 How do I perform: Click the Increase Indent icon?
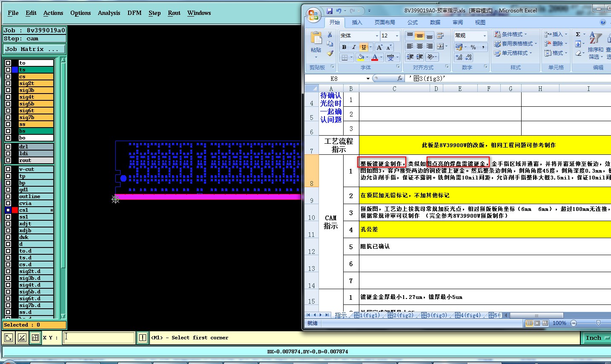(x=420, y=57)
